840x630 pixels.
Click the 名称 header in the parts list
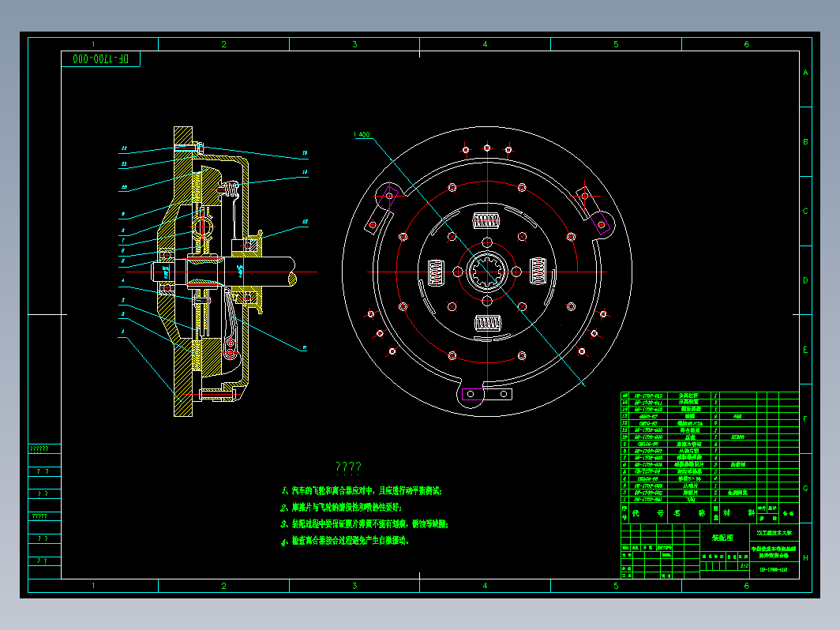tap(689, 513)
